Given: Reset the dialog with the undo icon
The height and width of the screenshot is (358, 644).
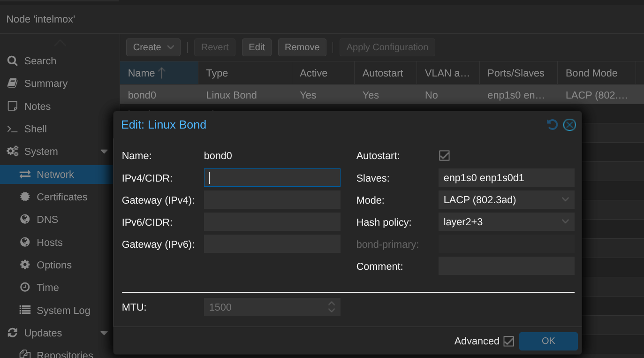Looking at the screenshot, I should [x=553, y=125].
